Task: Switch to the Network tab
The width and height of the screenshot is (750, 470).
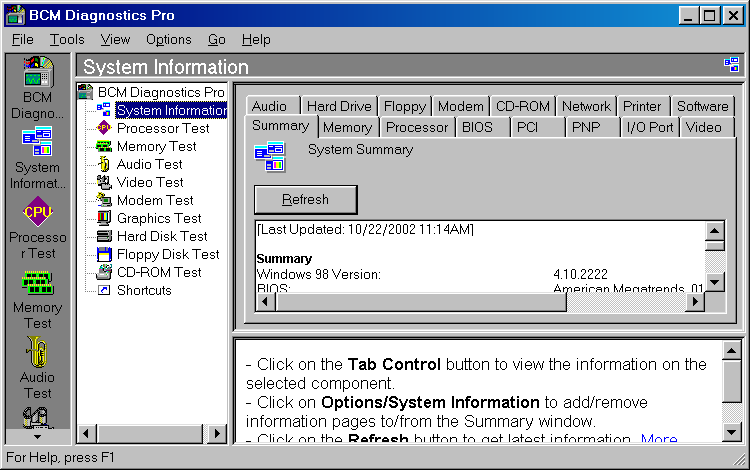Action: click(x=586, y=106)
